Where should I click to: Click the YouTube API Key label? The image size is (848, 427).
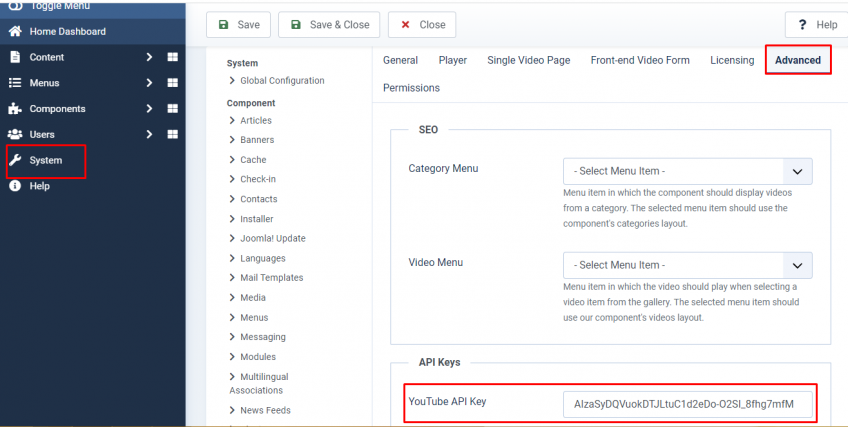point(447,402)
